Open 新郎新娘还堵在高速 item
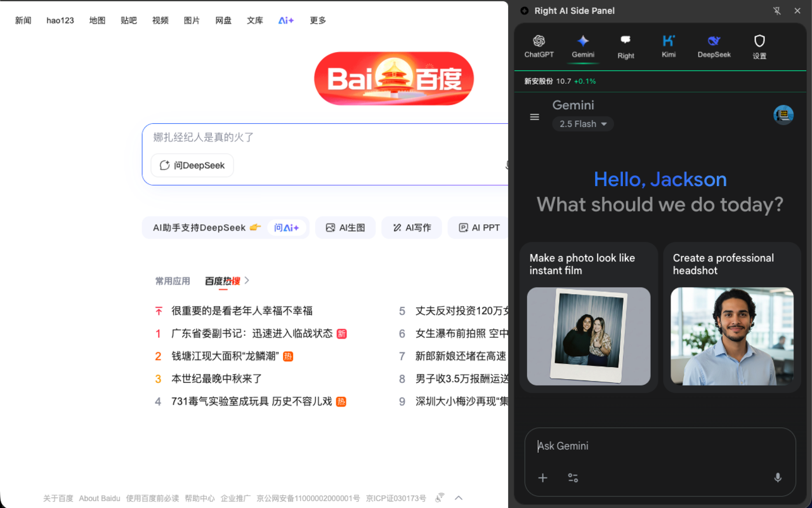812x508 pixels. [461, 356]
